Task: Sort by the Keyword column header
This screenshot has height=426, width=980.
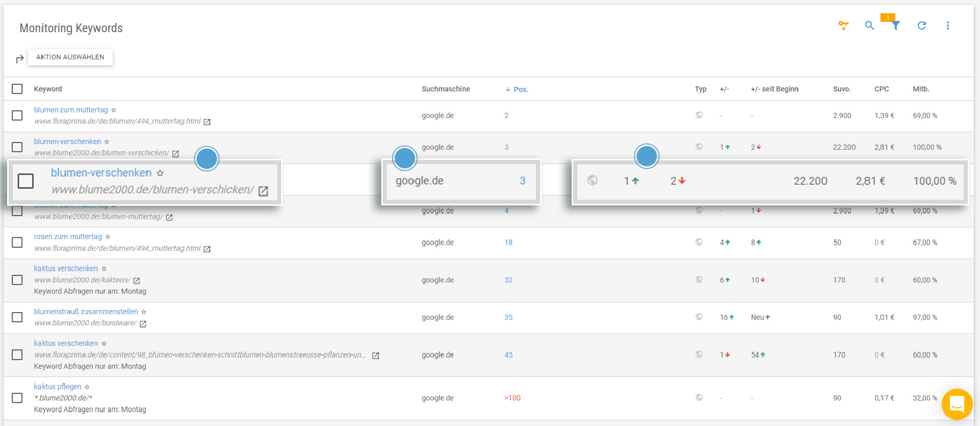Action: [x=48, y=89]
